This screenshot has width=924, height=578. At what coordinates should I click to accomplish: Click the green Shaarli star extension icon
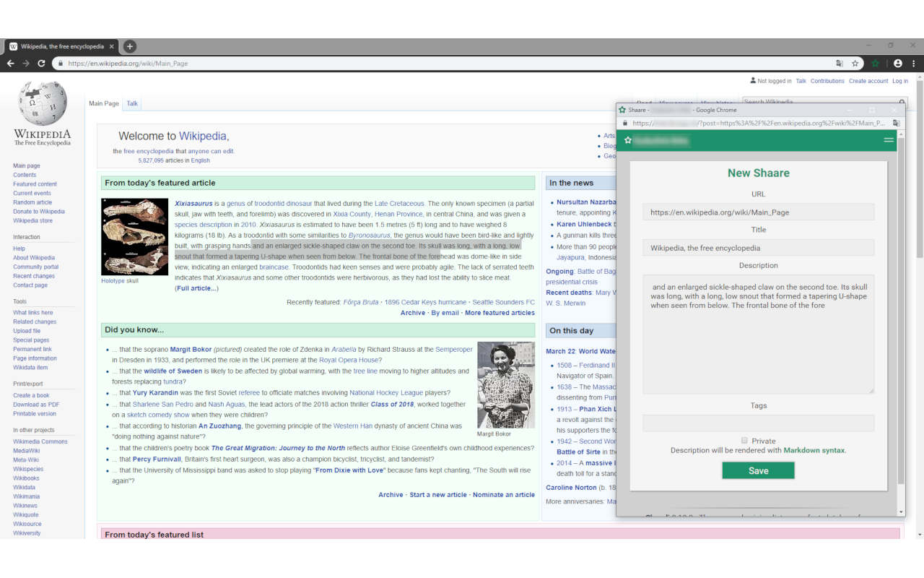(x=875, y=64)
